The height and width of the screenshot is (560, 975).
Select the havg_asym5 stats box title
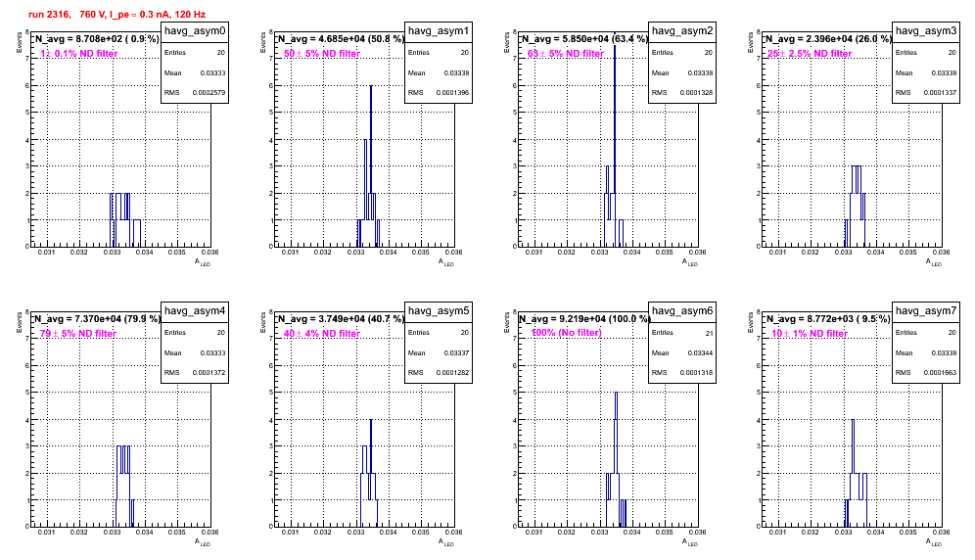[439, 311]
